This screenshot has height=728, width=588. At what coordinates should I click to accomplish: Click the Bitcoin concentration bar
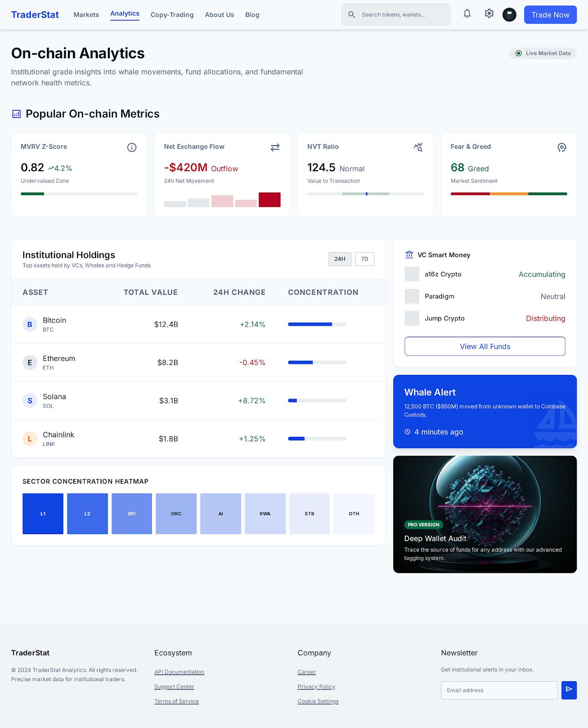pos(317,324)
